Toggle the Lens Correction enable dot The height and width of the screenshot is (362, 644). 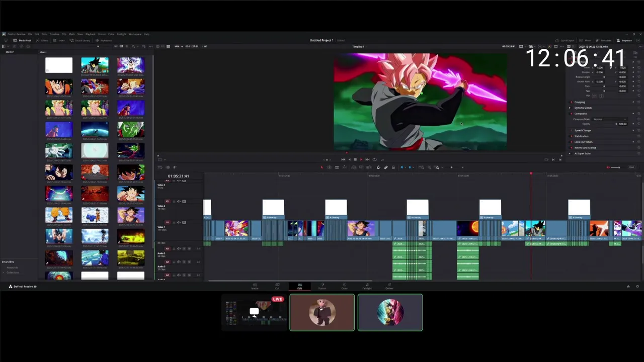[571, 142]
